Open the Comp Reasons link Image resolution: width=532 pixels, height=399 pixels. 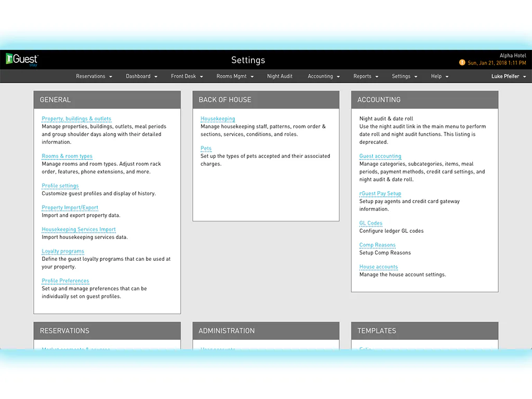(x=377, y=245)
